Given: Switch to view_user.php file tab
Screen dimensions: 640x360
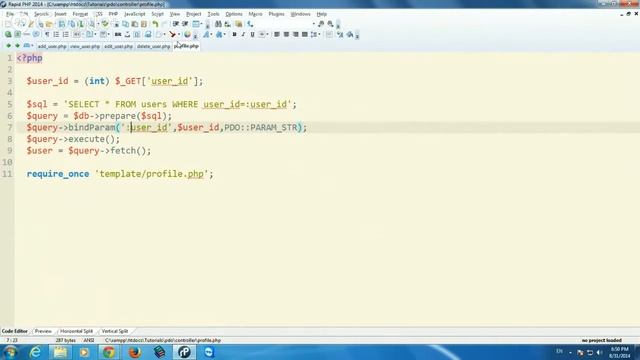Looking at the screenshot, I should (x=85, y=47).
